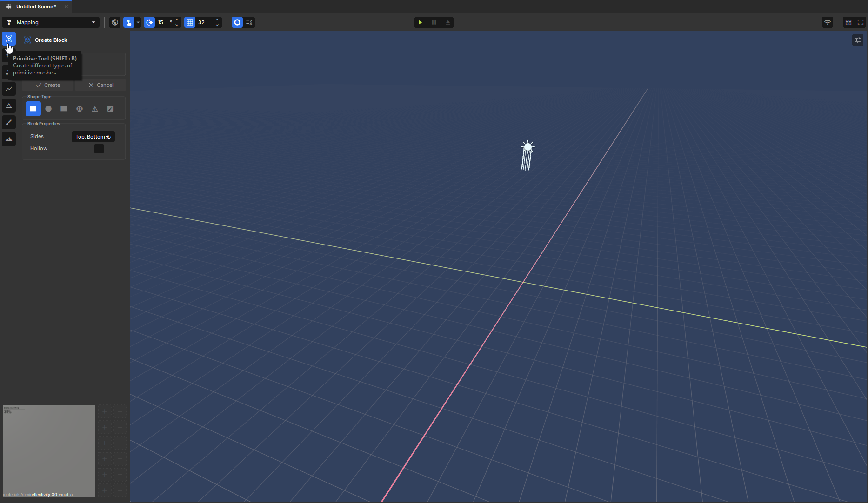
Task: Enable the Hollow checkbox
Action: [x=99, y=149]
